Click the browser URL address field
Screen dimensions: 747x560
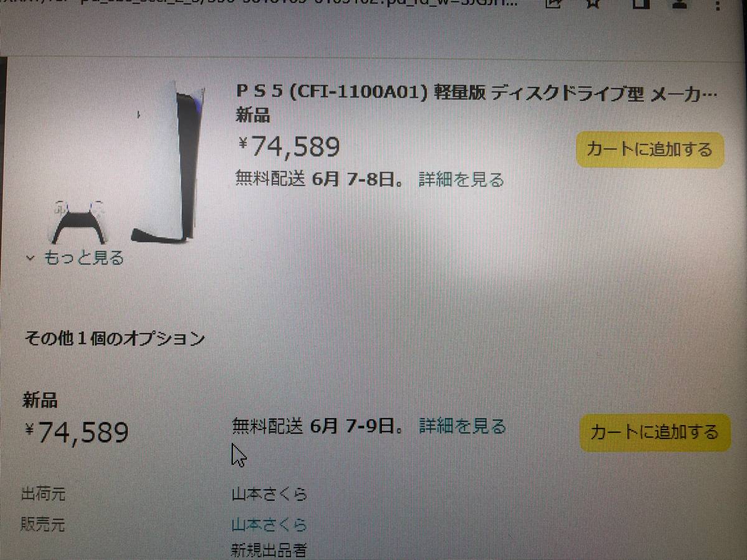(261, 4)
